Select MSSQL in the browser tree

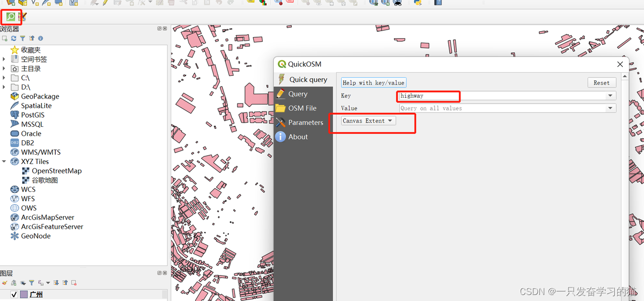(x=32, y=124)
